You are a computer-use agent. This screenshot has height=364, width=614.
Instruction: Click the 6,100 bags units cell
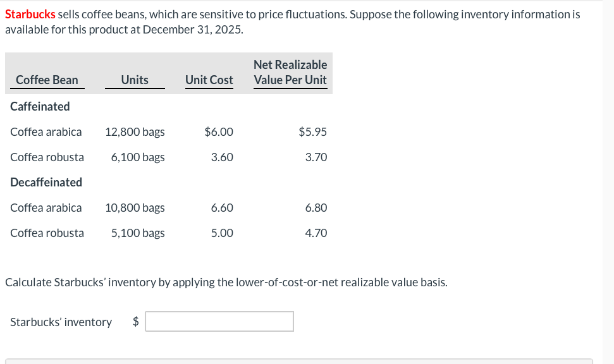coord(138,157)
